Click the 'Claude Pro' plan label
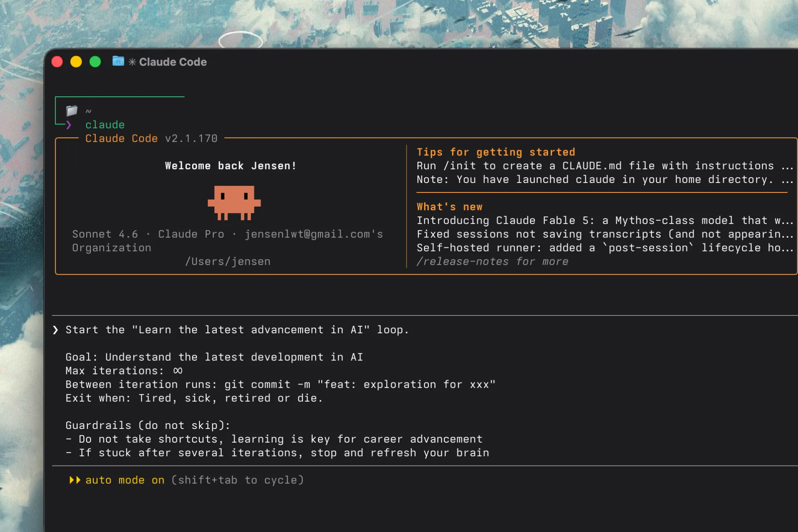The width and height of the screenshot is (798, 532). (191, 234)
